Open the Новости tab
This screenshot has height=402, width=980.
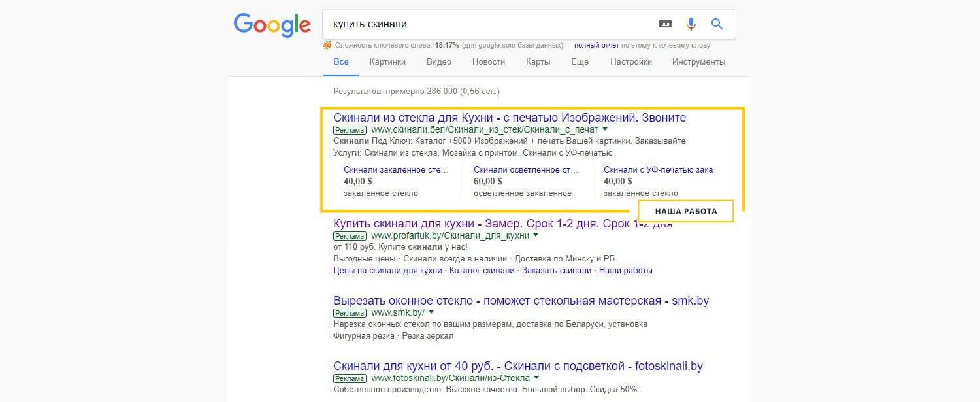[489, 62]
